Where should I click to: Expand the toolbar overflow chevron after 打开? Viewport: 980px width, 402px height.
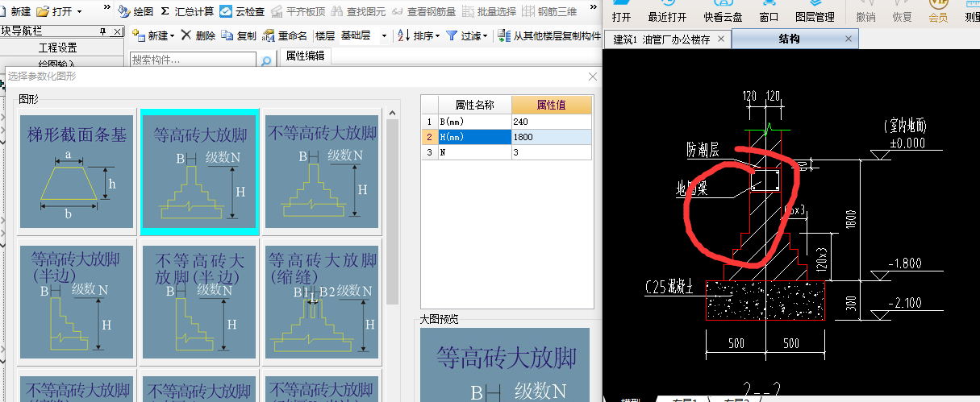pyautogui.click(x=107, y=8)
